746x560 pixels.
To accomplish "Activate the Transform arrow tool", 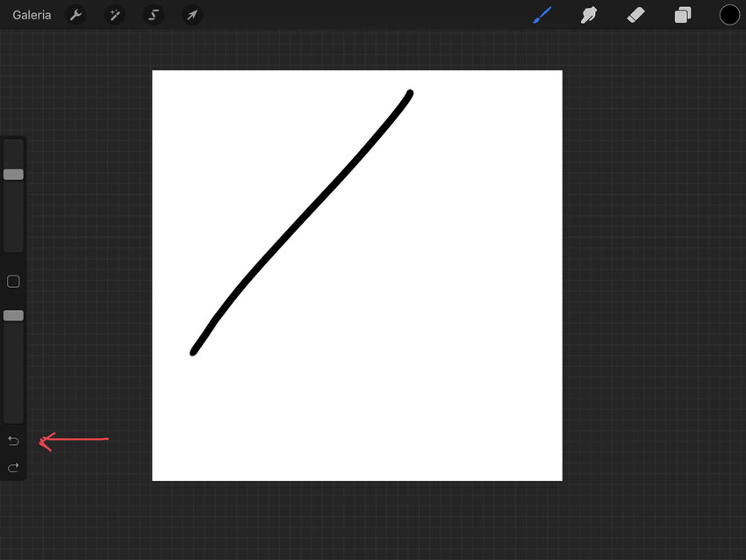I will tap(192, 15).
